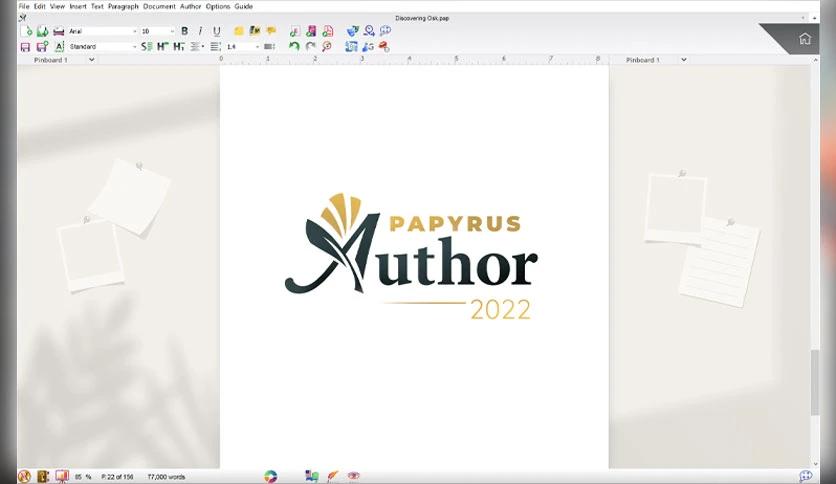Image resolution: width=836 pixels, height=484 pixels.
Task: Toggle the red eye icon in status bar
Action: coord(353,475)
